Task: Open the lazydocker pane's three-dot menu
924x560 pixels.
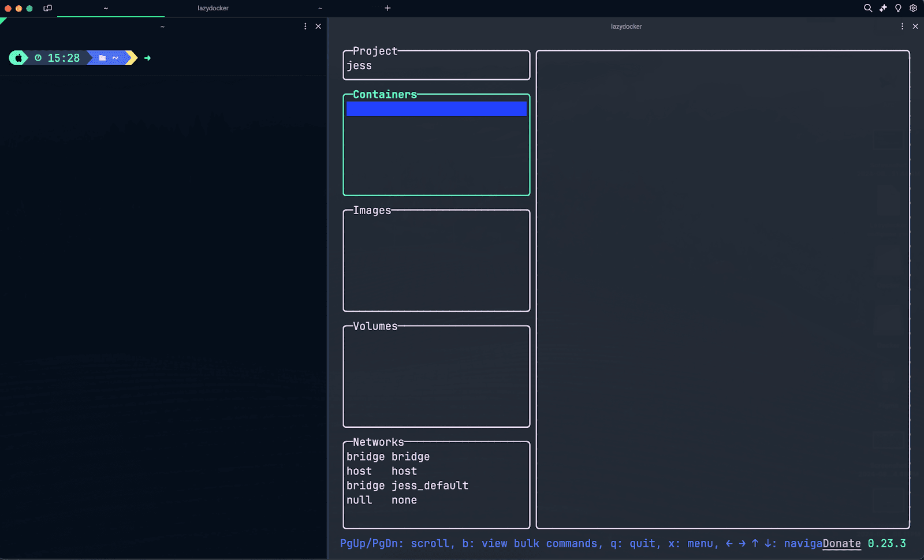Action: click(902, 27)
